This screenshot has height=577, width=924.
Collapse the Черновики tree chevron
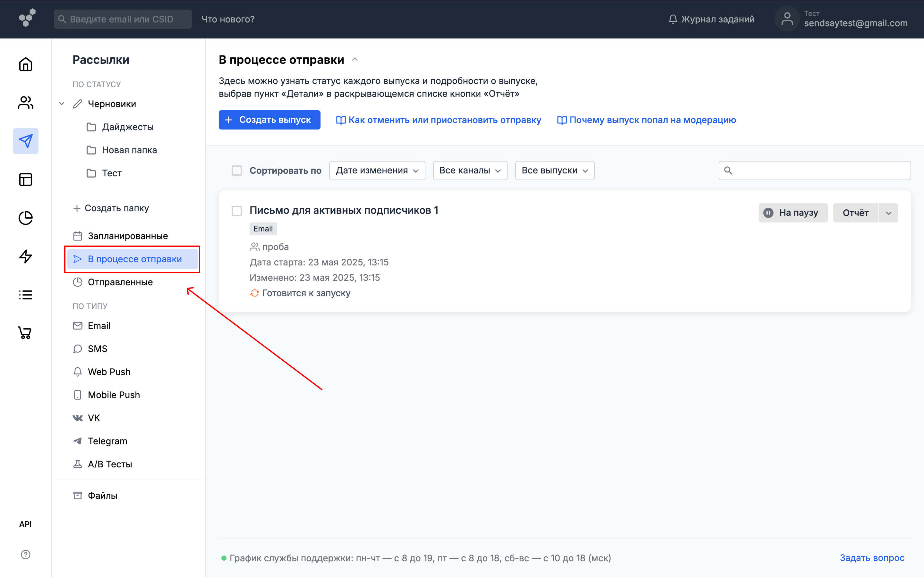(62, 104)
